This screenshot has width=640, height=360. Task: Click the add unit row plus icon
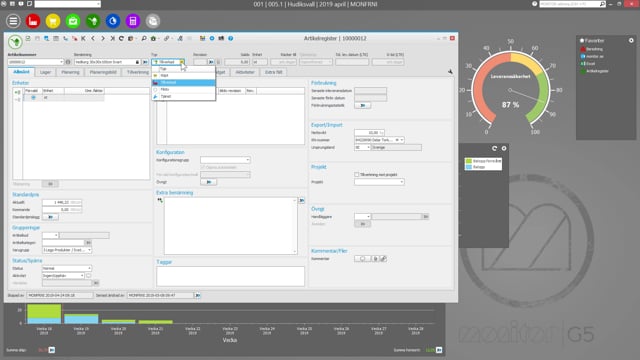[17, 92]
